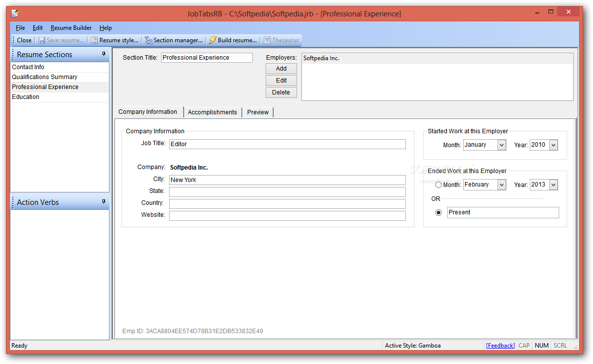
Task: Select the Company Information tab
Action: coord(148,112)
